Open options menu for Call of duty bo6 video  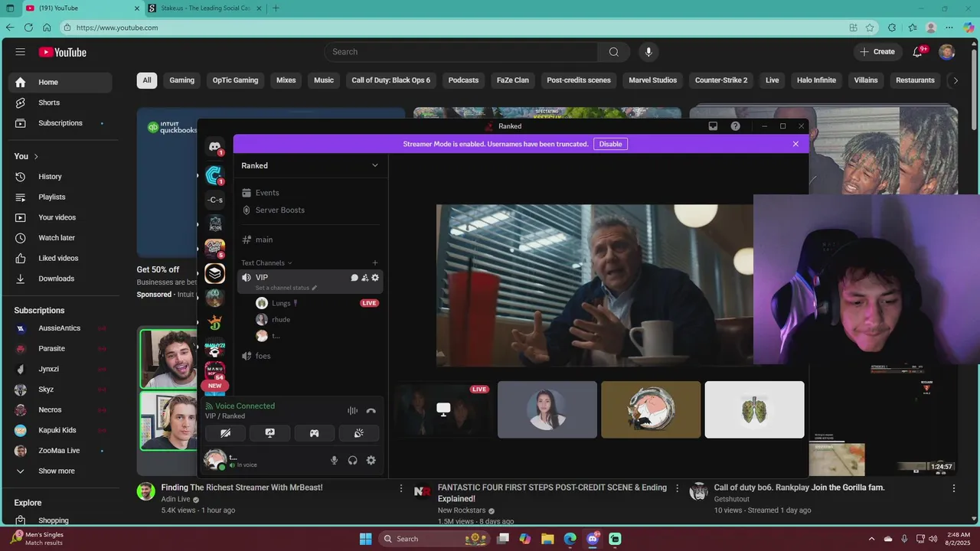click(x=954, y=488)
